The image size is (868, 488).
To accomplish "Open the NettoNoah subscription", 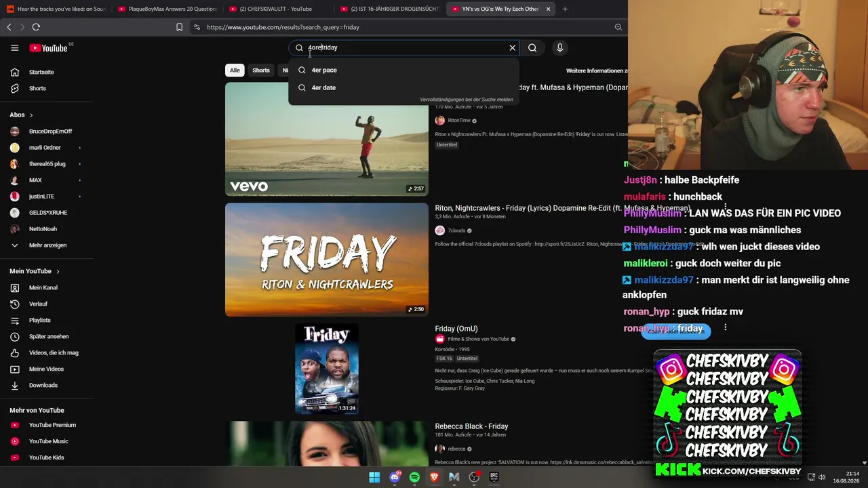I will tap(43, 229).
